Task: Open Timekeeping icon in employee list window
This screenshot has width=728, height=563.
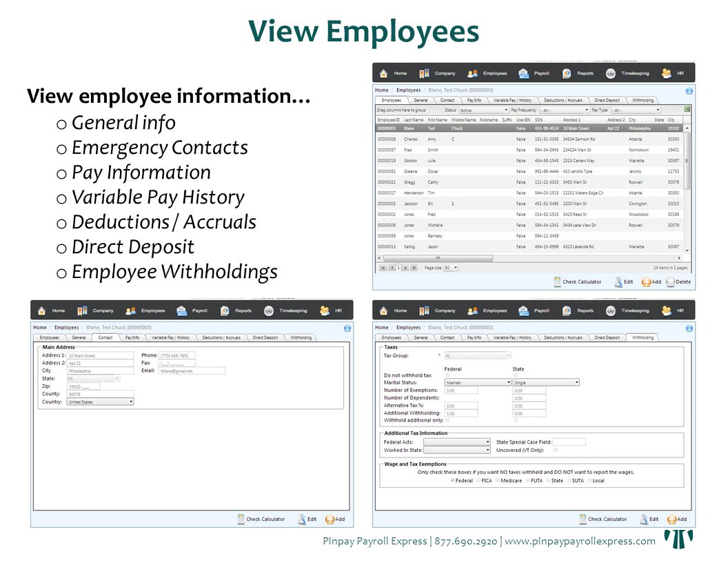Action: (611, 73)
